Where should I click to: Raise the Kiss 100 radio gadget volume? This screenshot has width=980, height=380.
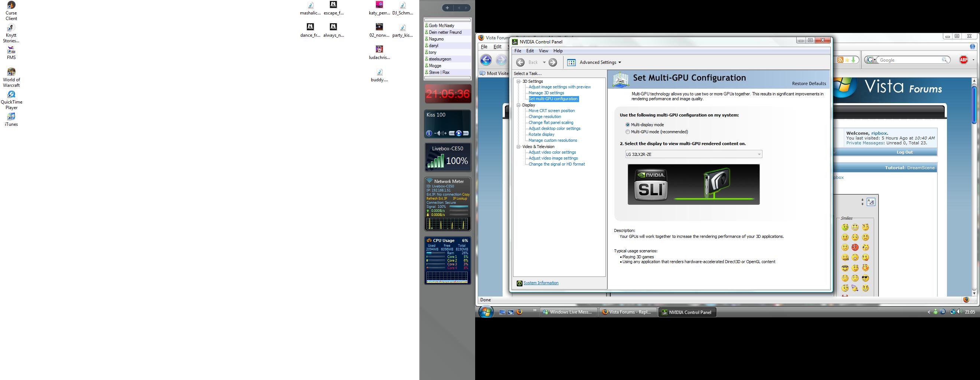point(445,133)
